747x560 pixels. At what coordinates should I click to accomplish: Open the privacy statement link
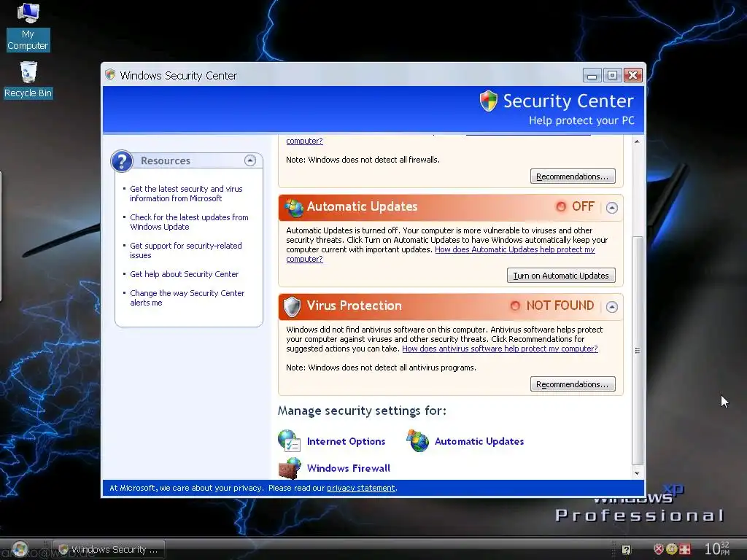pyautogui.click(x=360, y=488)
